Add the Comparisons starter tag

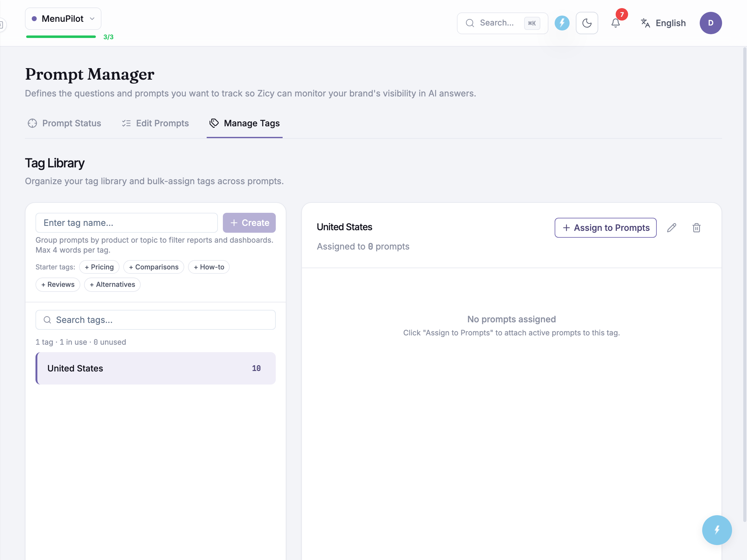[154, 267]
